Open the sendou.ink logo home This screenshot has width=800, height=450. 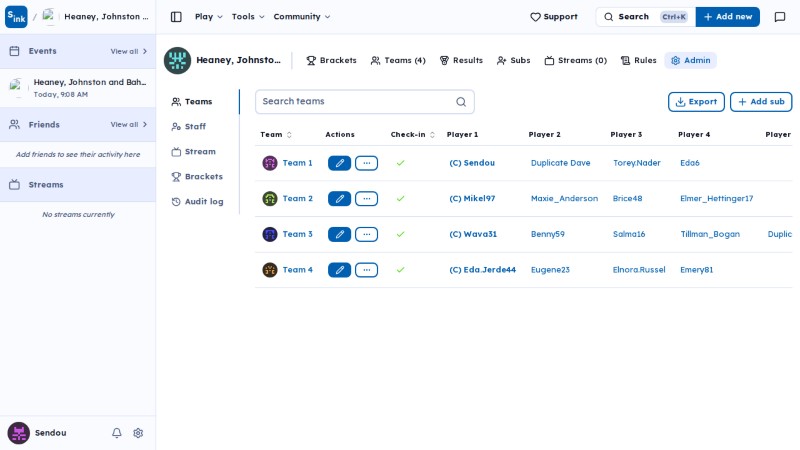pyautogui.click(x=16, y=17)
